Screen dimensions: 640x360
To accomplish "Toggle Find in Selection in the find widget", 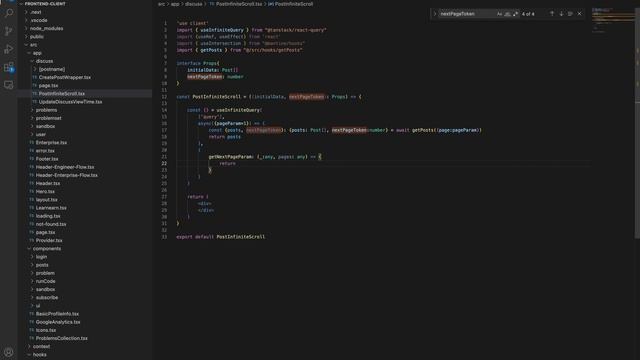I will 570,14.
